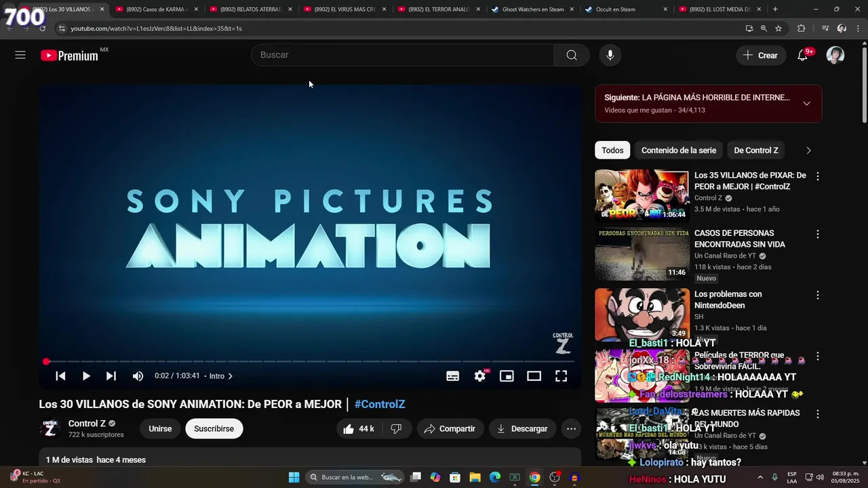
Task: Switch to Casos de KARMA browser tab
Action: (x=157, y=9)
